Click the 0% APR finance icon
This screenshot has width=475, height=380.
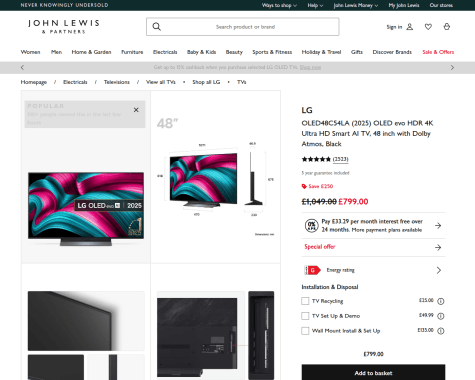[312, 226]
